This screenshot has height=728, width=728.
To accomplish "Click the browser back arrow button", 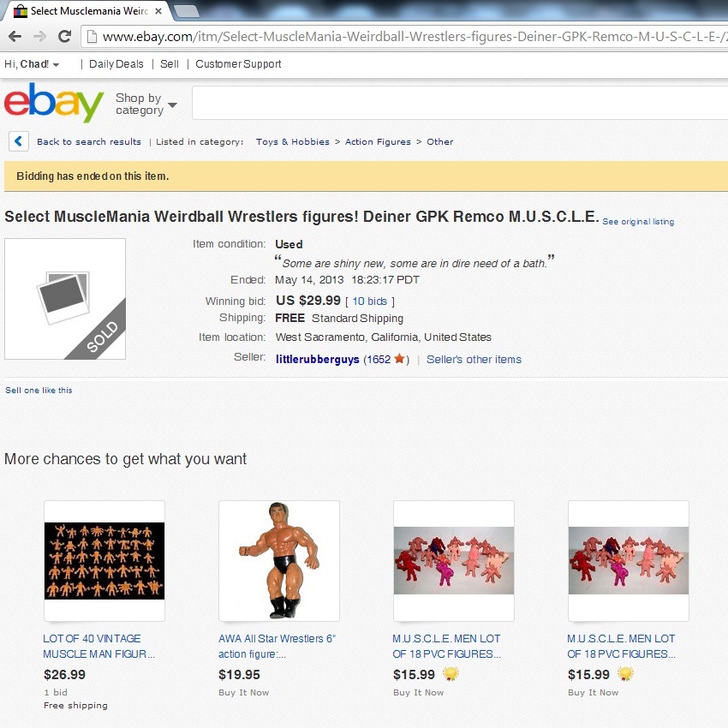I will (15, 36).
